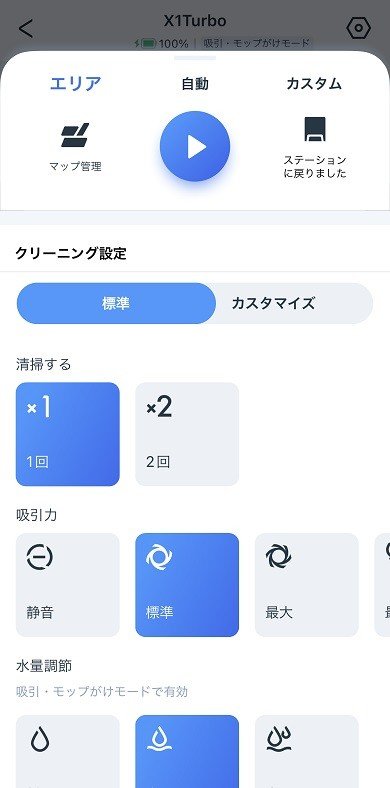The image size is (390, 788).
Task: Open マップ管理 map management icon
Action: [x=75, y=135]
